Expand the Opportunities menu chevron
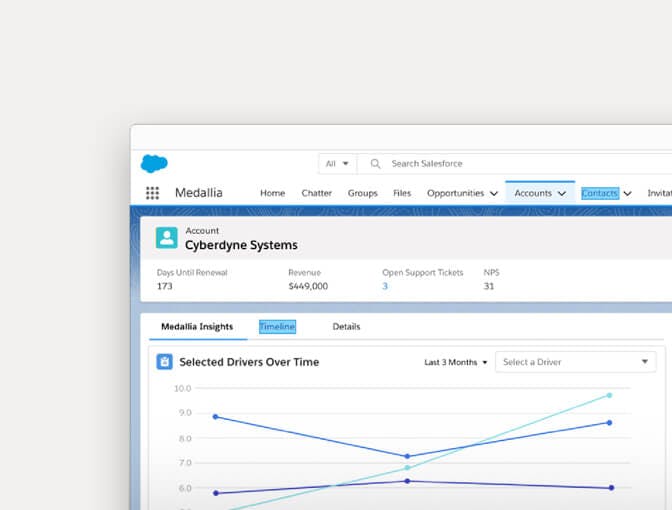This screenshot has height=510, width=672. pos(494,194)
